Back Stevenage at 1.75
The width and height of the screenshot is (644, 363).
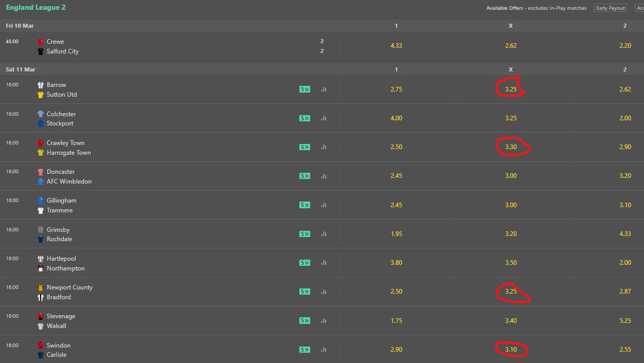396,321
